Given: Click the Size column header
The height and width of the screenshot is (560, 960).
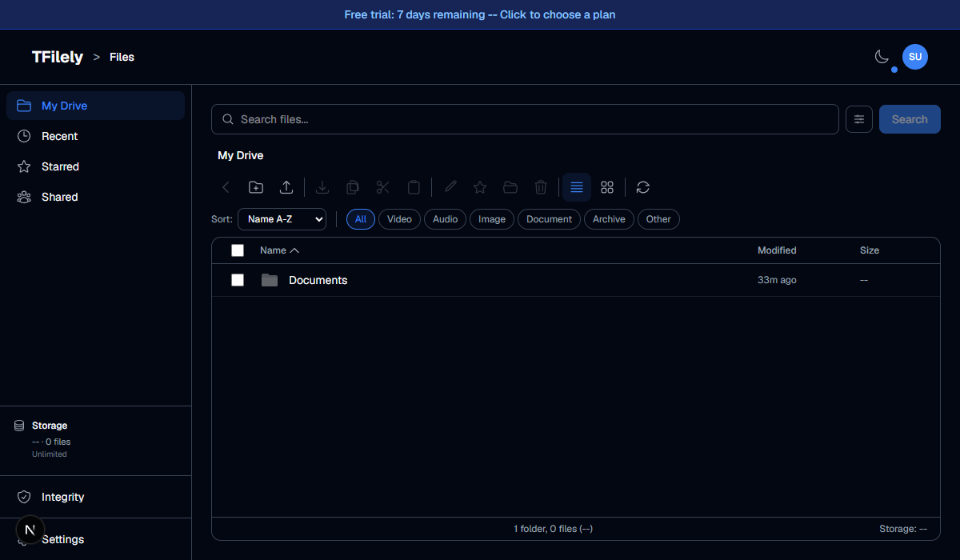Looking at the screenshot, I should point(870,250).
